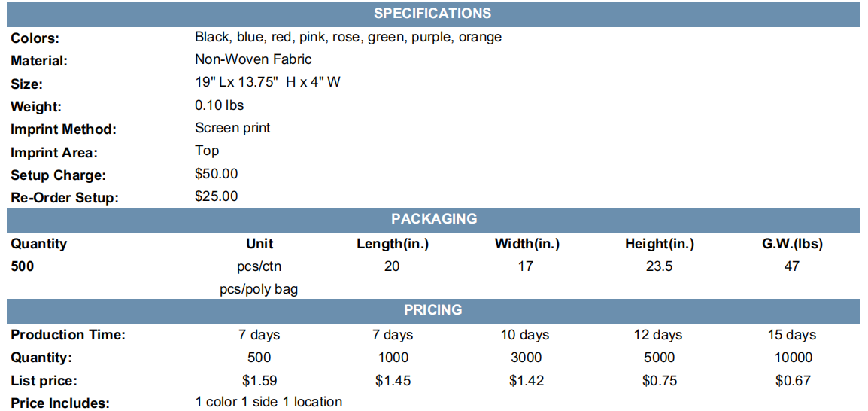Click the '1 color 1 side 1 location' text
This screenshot has width=868, height=411.
tap(269, 401)
